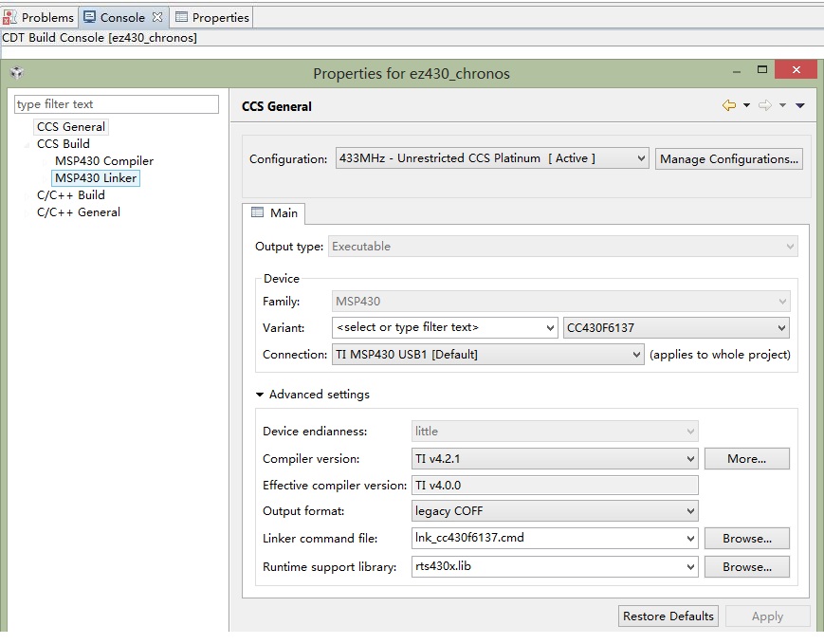Click Browse next to Linker command file

pos(746,539)
